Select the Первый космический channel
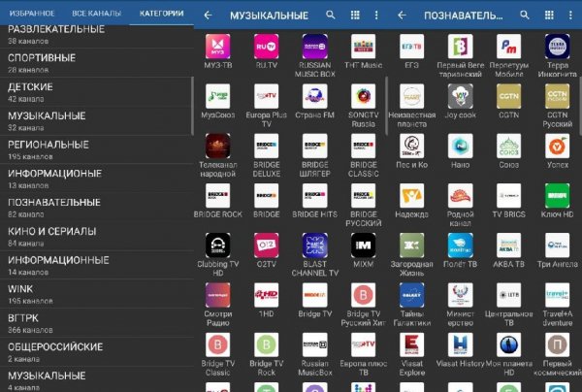The width and height of the screenshot is (582, 392). (x=557, y=344)
